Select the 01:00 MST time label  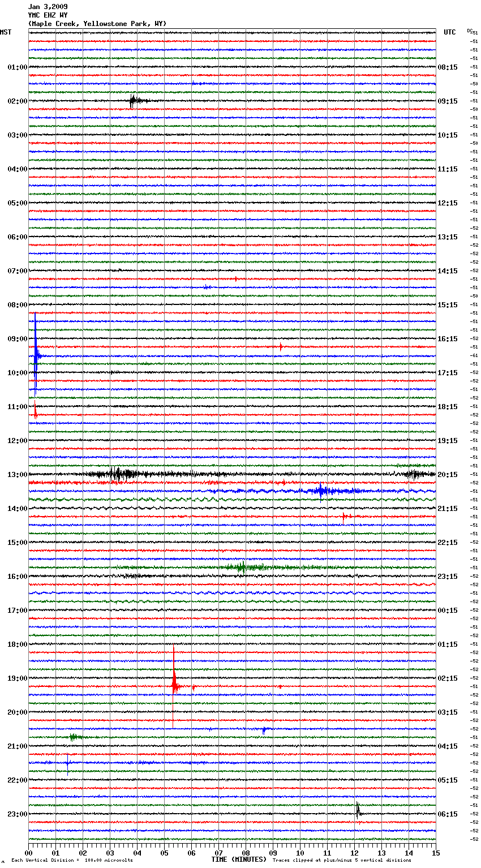(x=18, y=67)
